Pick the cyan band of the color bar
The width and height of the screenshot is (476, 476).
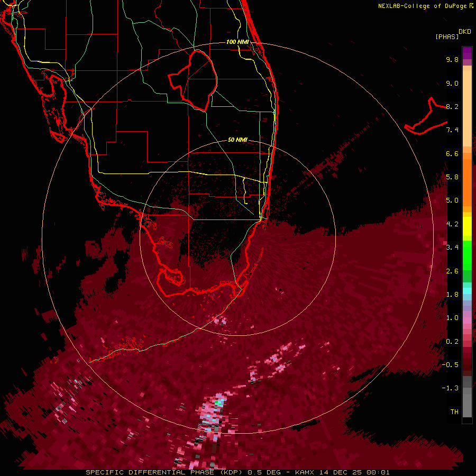click(467, 290)
